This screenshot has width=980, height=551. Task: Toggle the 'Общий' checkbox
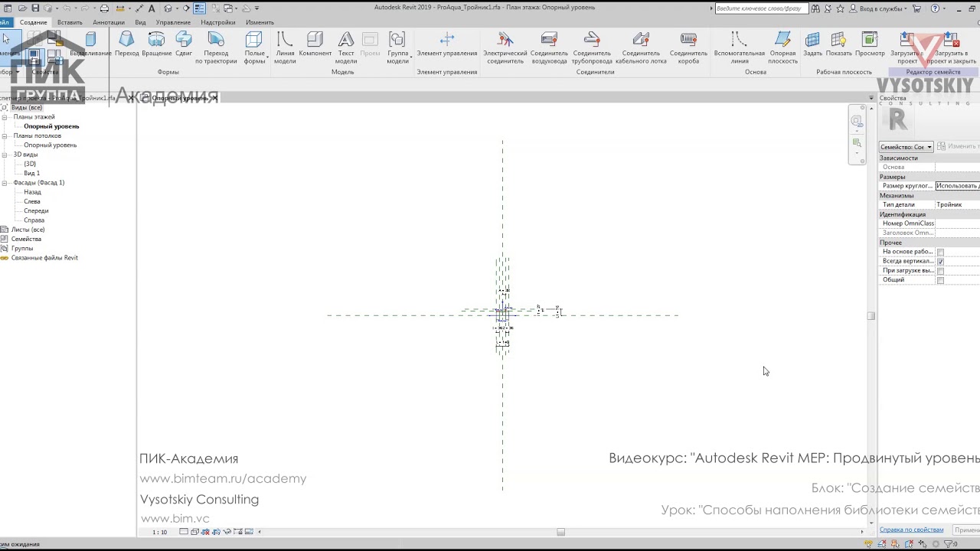[940, 280]
